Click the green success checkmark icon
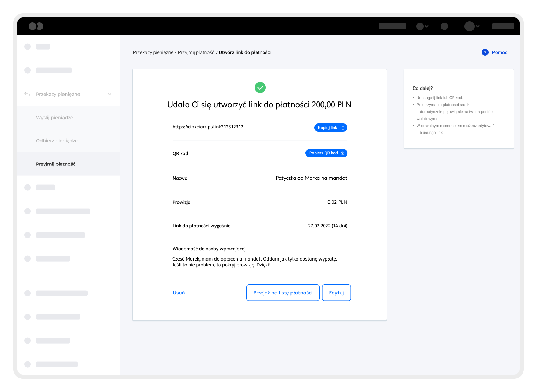This screenshot has height=392, width=537. tap(260, 88)
